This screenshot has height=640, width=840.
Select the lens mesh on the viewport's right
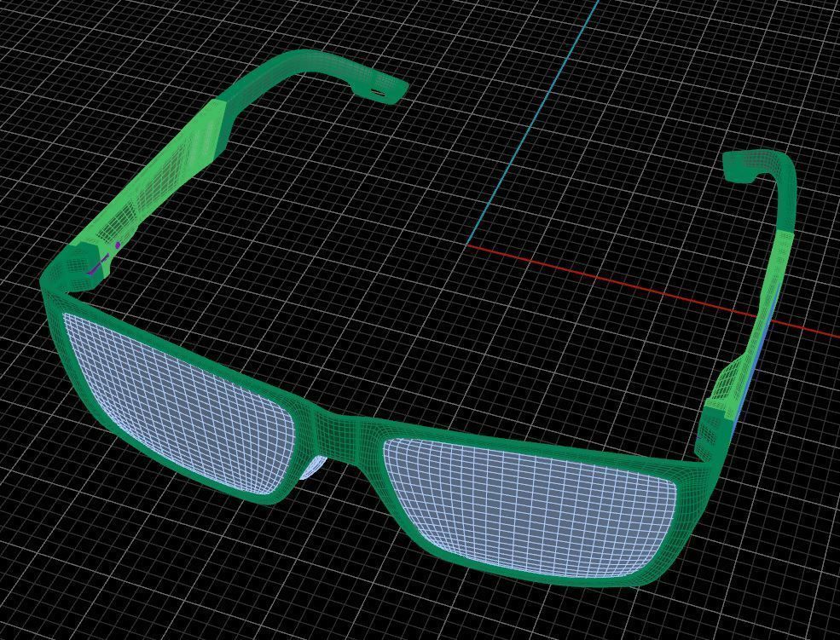click(x=530, y=509)
